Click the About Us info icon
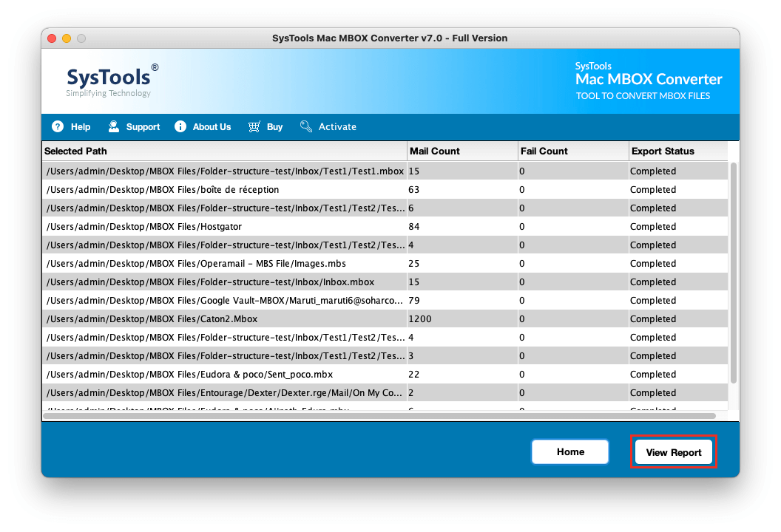 [180, 126]
